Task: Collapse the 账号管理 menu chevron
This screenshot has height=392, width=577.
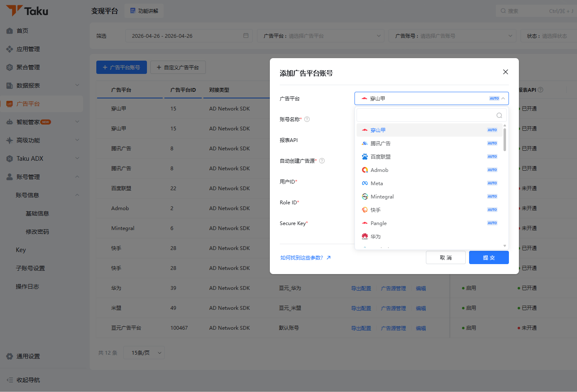Action: (x=77, y=176)
